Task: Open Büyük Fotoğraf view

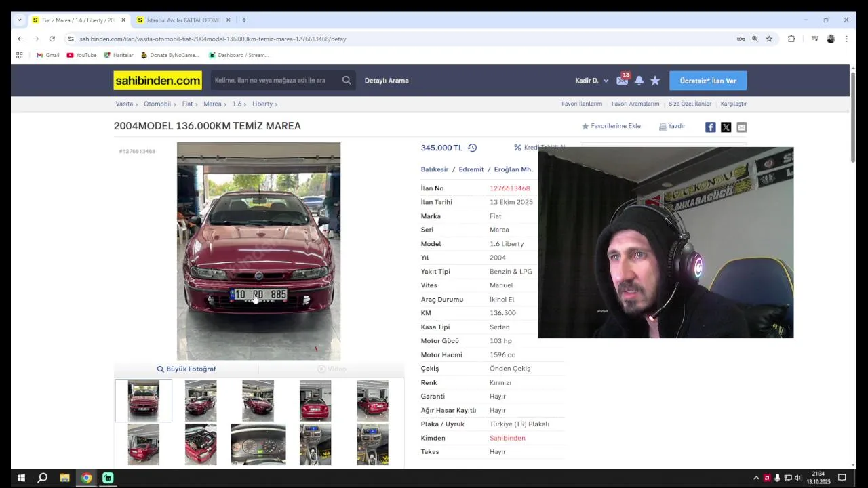Action: click(186, 369)
